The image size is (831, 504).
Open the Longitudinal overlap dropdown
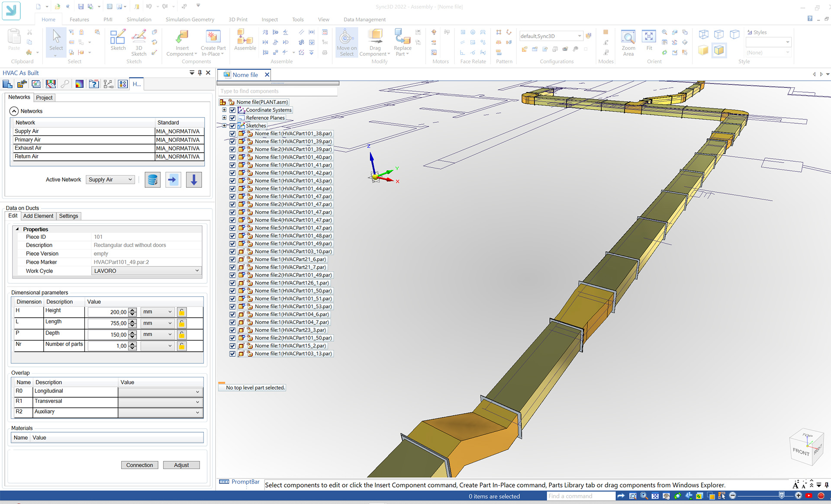160,392
